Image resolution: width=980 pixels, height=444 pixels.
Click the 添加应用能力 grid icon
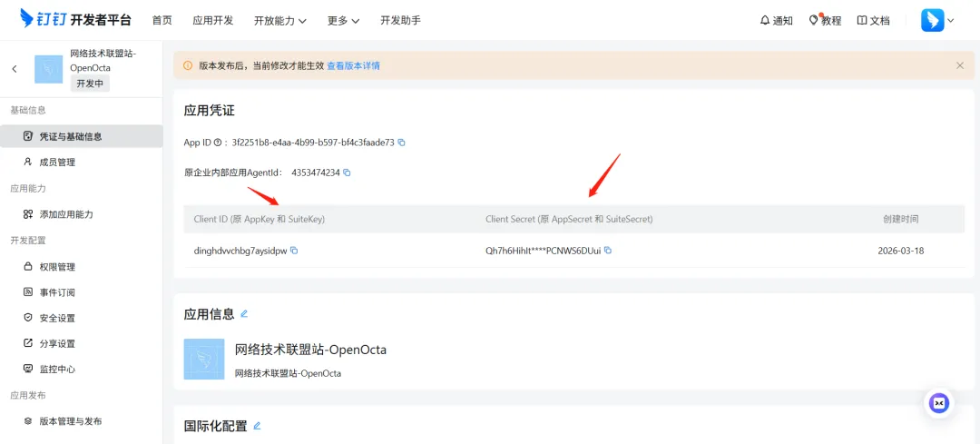point(27,214)
